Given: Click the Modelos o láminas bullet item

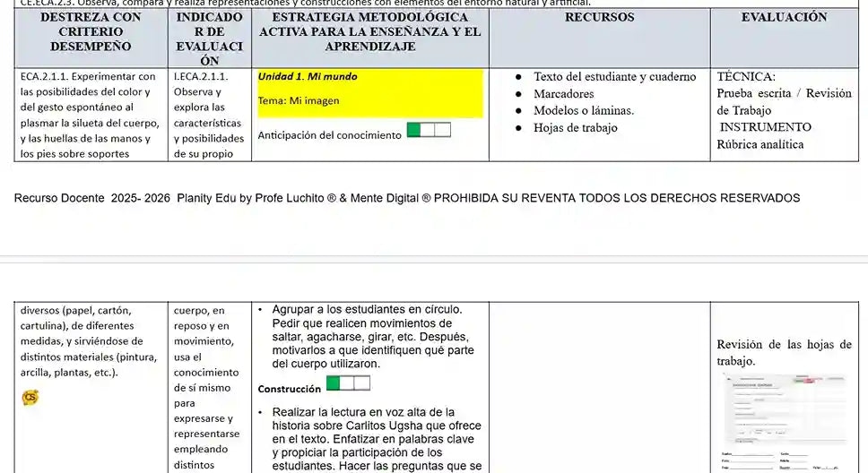Looking at the screenshot, I should pyautogui.click(x=583, y=111).
